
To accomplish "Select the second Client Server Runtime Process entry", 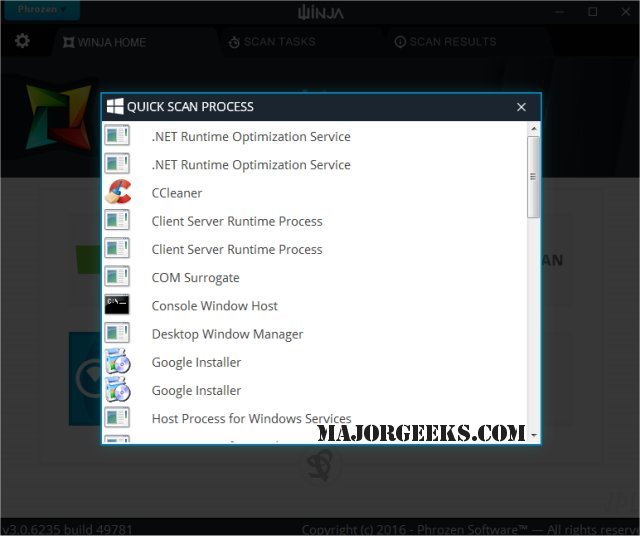I will coord(314,249).
